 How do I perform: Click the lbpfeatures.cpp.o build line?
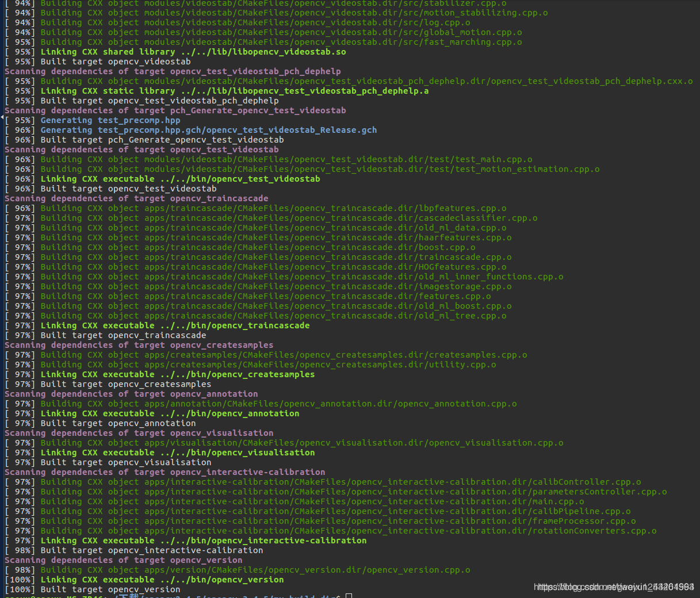pos(255,208)
